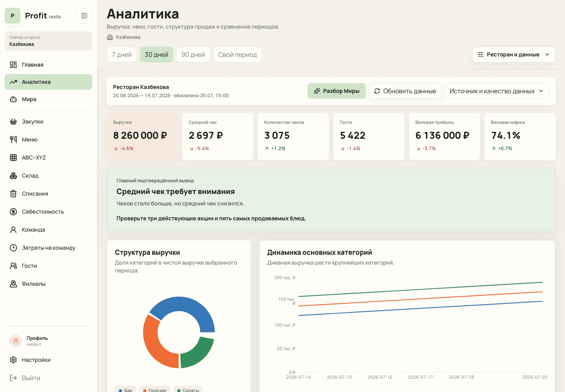Click the Списания trash bin icon

point(13,194)
